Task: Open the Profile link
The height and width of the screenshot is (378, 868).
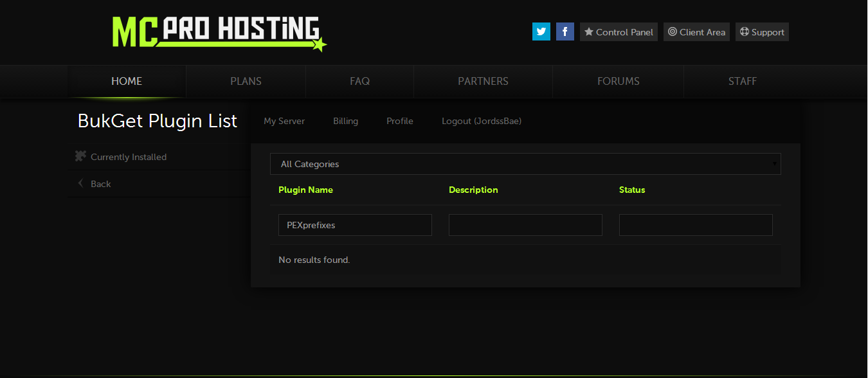Action: [x=400, y=121]
